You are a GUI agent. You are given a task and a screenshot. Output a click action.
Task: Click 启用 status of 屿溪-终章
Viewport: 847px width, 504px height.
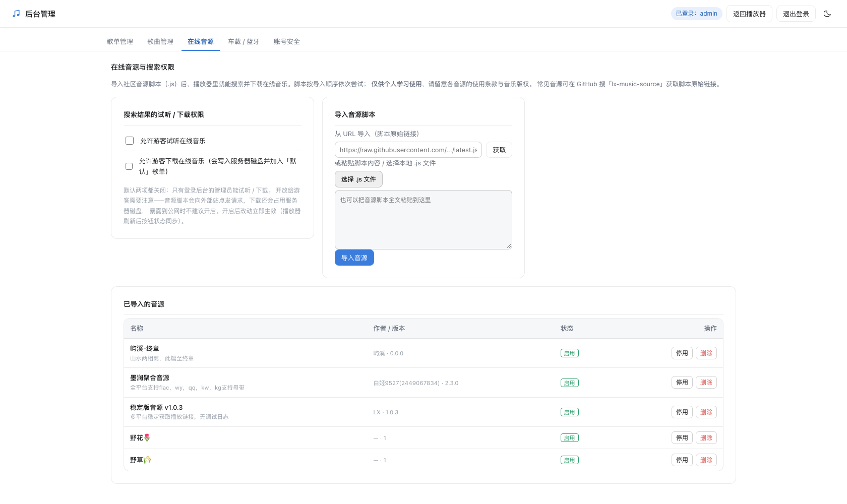[x=570, y=353]
